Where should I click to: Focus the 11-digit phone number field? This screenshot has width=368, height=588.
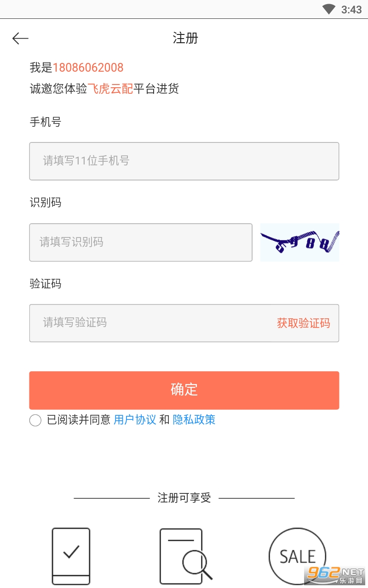pyautogui.click(x=184, y=161)
